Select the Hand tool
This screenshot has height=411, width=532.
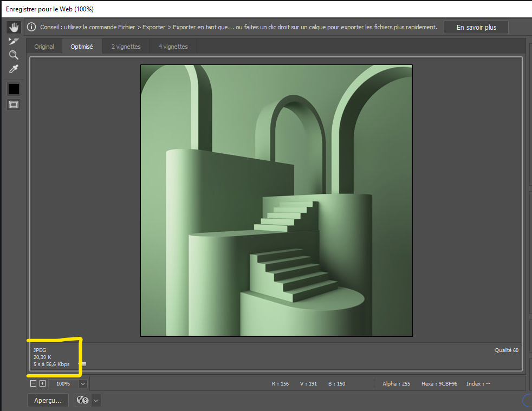click(14, 27)
